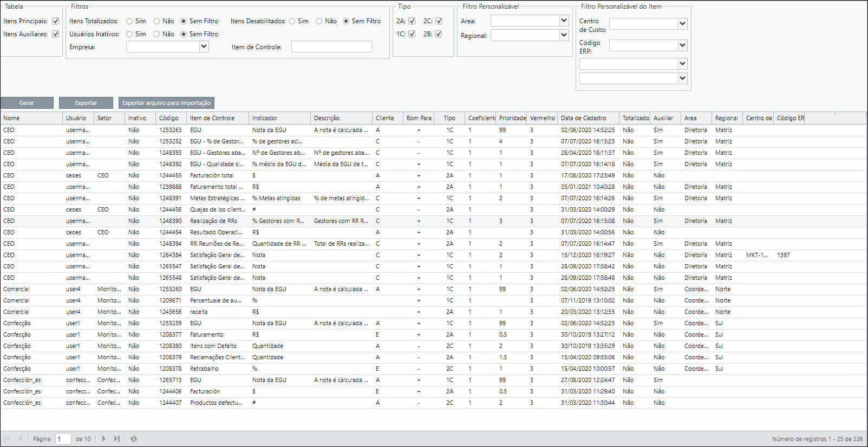Select Sem Filtro for Usuários Inativos
Image resolution: width=868 pixels, height=447 pixels.
pyautogui.click(x=184, y=34)
